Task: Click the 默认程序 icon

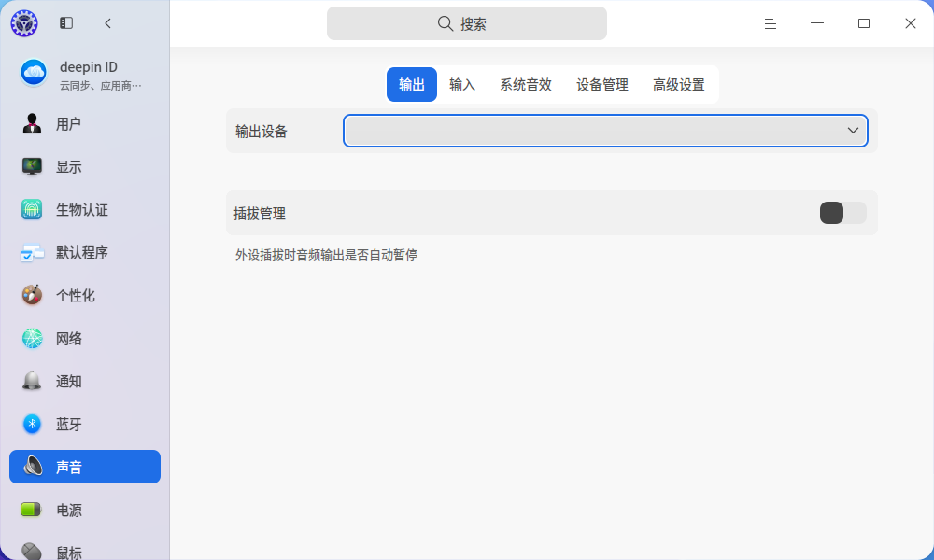Action: point(32,252)
